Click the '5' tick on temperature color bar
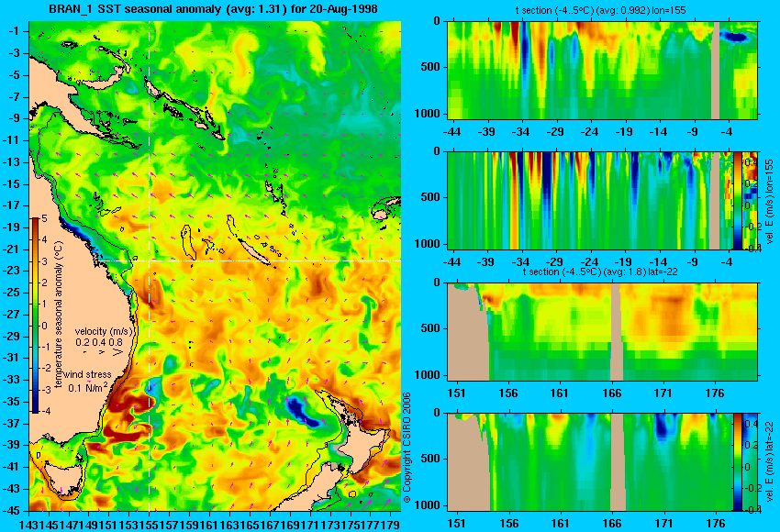 pos(44,218)
